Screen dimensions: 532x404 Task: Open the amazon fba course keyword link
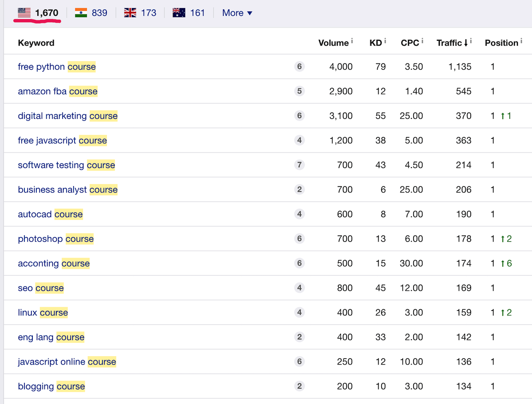[58, 91]
